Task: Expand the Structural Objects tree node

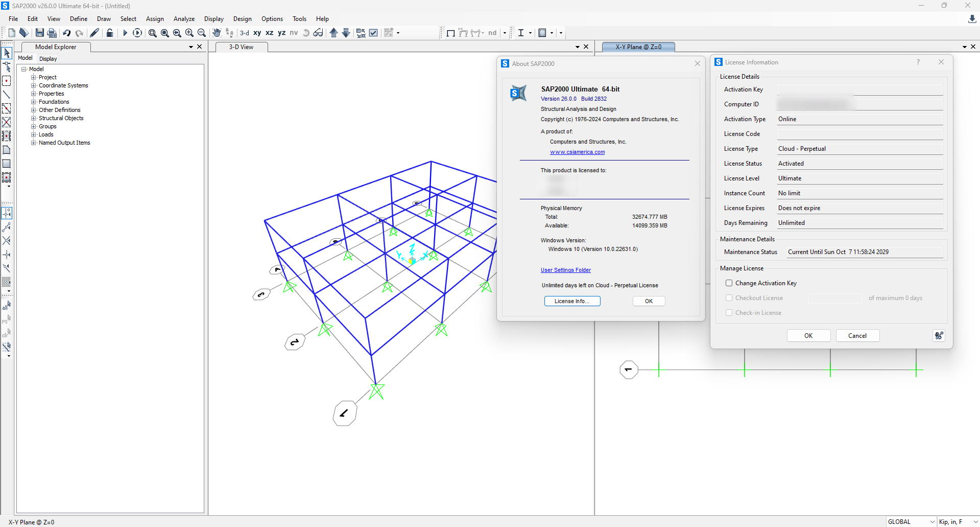Action: click(34, 118)
